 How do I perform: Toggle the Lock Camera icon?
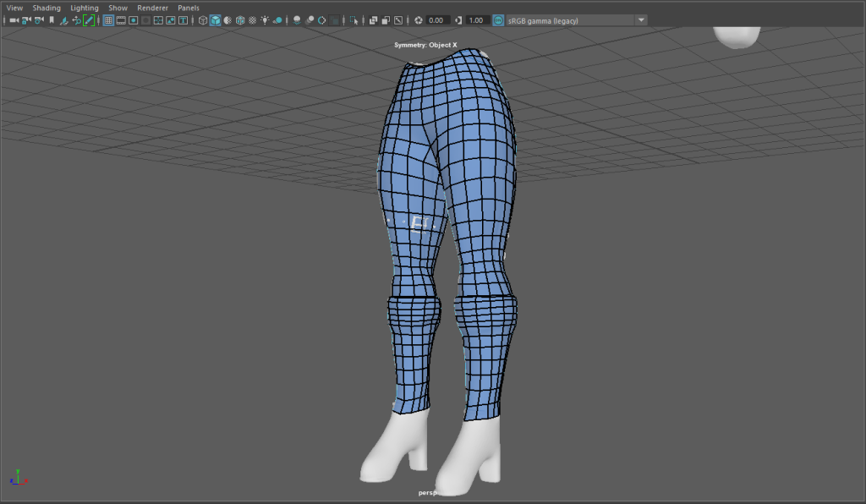pyautogui.click(x=26, y=20)
